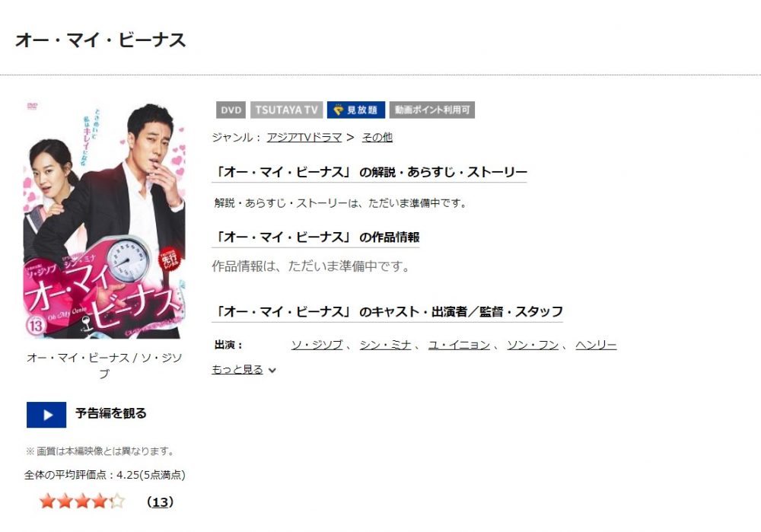Click the 動画ポイント利用可 badge
Screen dimensions: 761x532
(x=432, y=110)
